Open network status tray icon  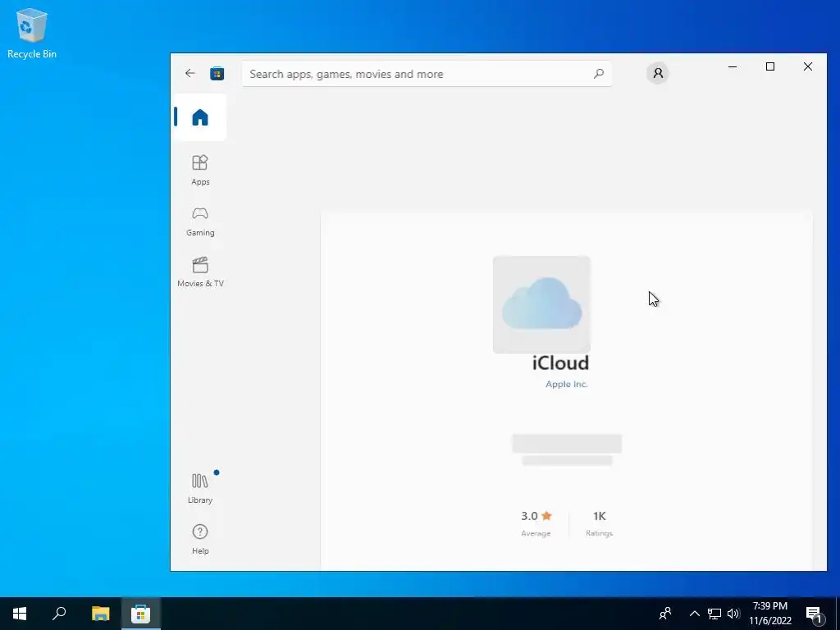point(714,614)
